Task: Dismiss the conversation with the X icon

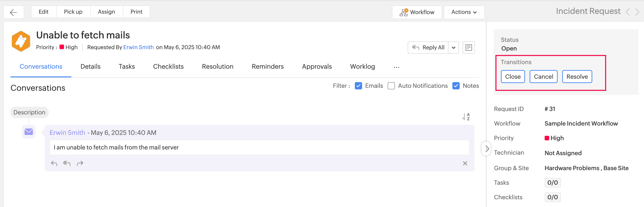Action: 465,163
